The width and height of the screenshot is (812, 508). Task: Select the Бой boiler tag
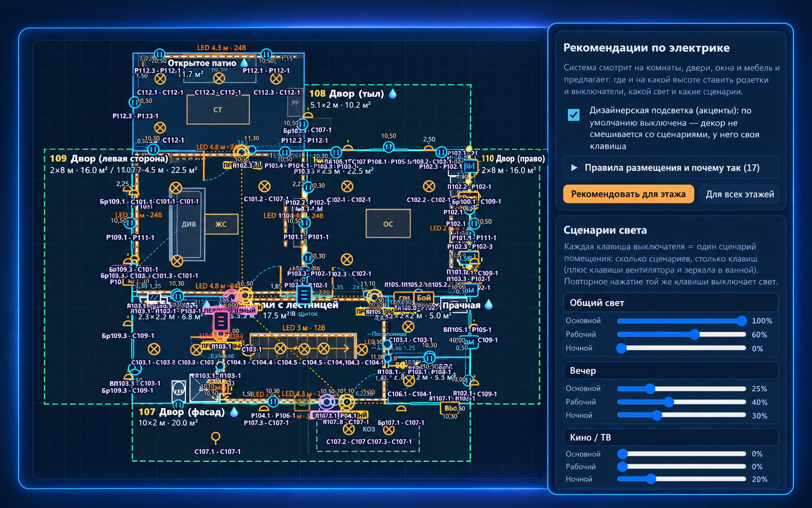tap(424, 298)
